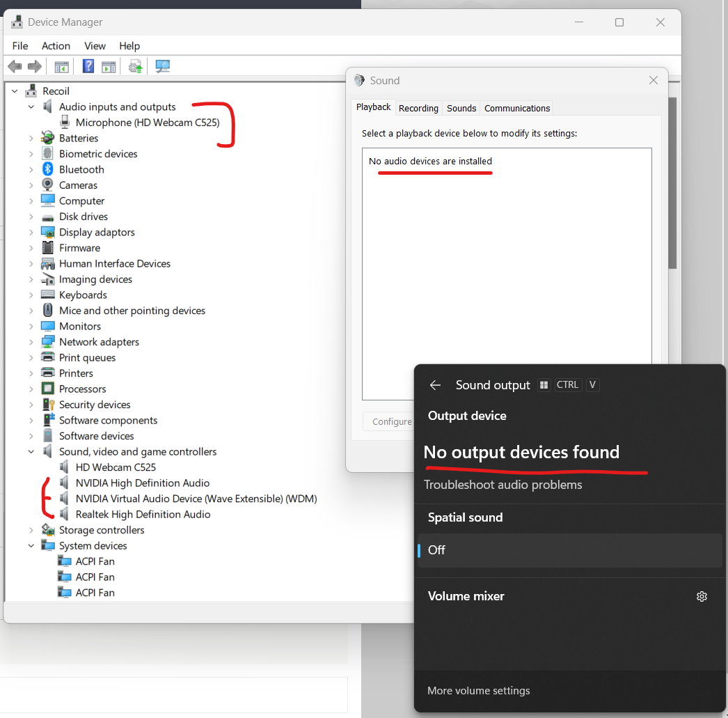This screenshot has height=718, width=728.
Task: Select NVIDIA Virtual Audio Device (WDM)
Action: click(196, 499)
